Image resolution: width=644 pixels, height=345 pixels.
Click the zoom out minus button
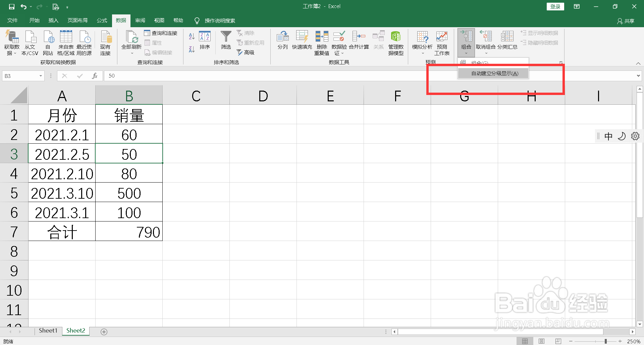(x=571, y=341)
